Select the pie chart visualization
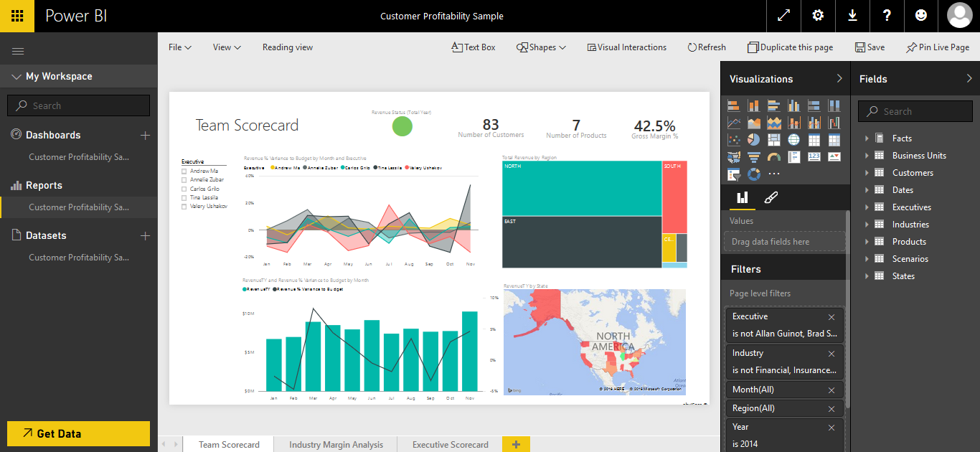 (753, 140)
